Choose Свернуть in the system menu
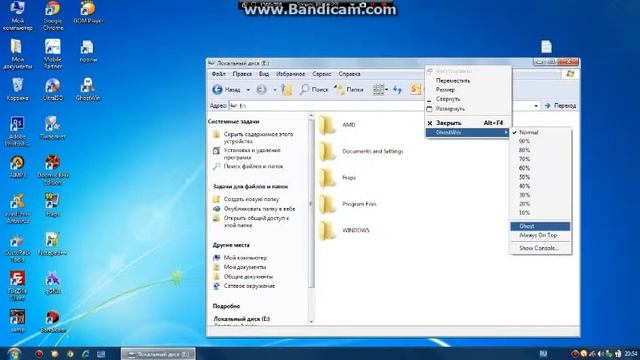640x360 pixels. (x=467, y=99)
